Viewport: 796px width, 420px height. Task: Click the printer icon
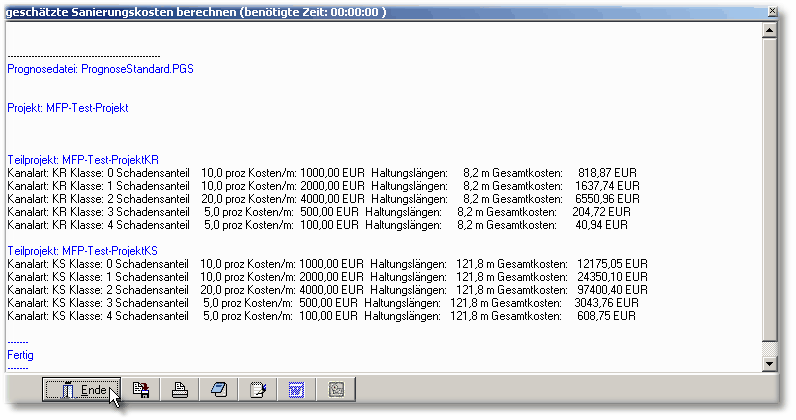(180, 390)
